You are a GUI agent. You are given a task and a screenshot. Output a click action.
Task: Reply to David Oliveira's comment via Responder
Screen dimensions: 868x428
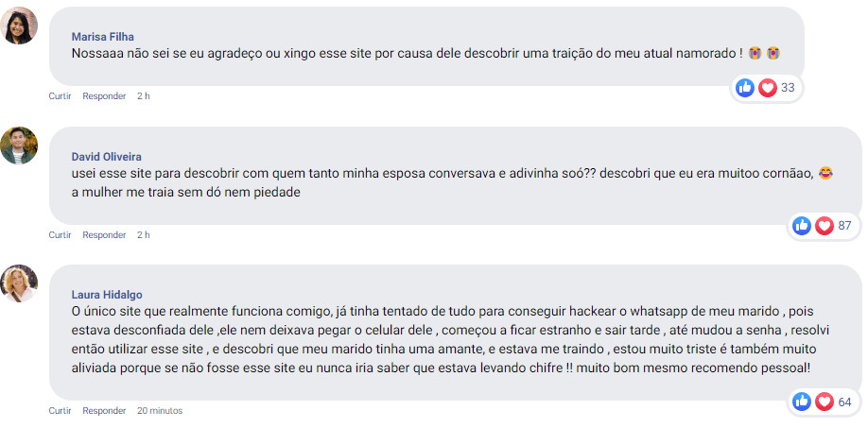click(104, 235)
